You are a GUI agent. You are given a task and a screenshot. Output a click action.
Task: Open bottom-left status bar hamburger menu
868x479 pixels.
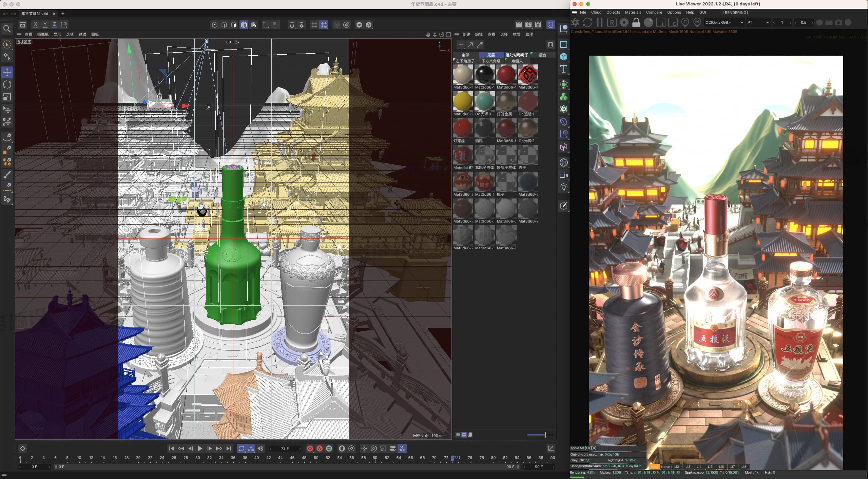[x=4, y=476]
